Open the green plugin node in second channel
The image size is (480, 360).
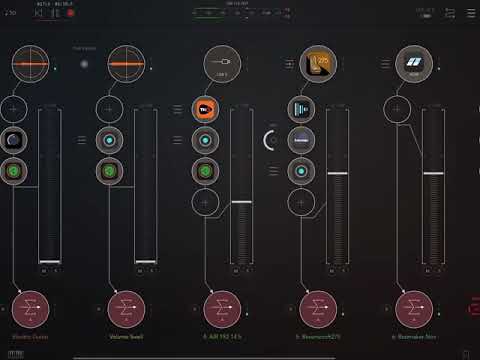(109, 171)
